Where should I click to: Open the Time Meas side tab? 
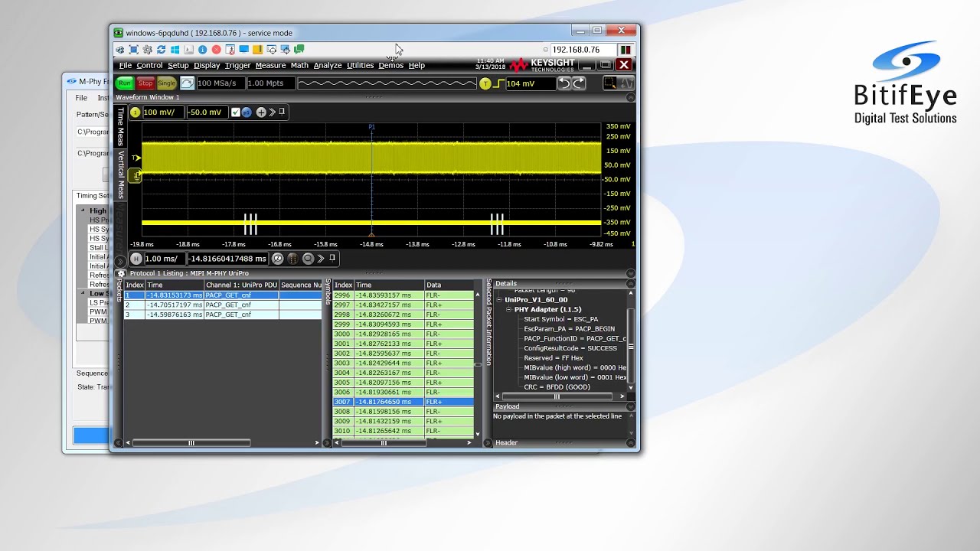[120, 127]
